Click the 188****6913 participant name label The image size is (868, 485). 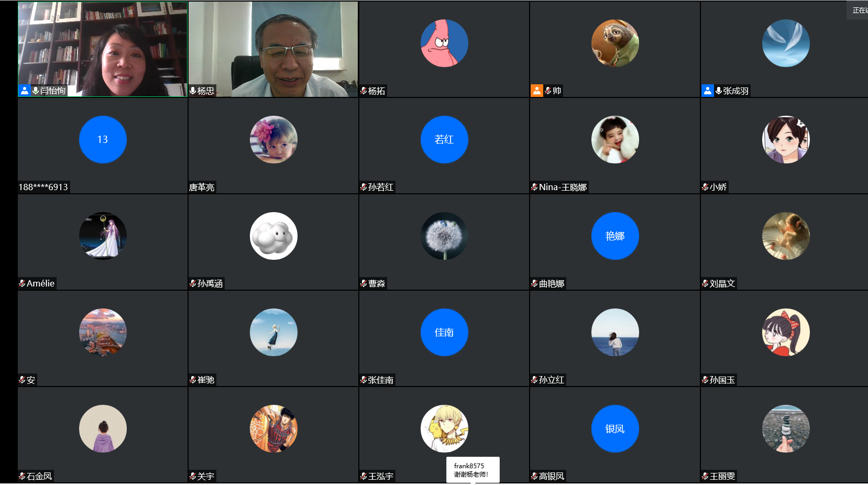(43, 187)
